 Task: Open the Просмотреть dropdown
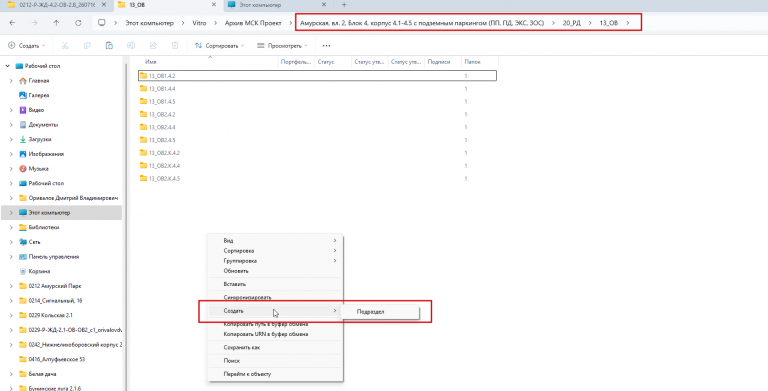[282, 46]
